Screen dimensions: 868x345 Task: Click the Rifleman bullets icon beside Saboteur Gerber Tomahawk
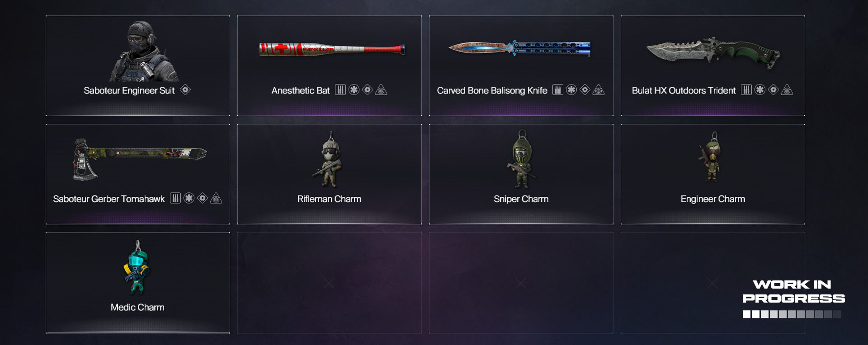coord(175,198)
